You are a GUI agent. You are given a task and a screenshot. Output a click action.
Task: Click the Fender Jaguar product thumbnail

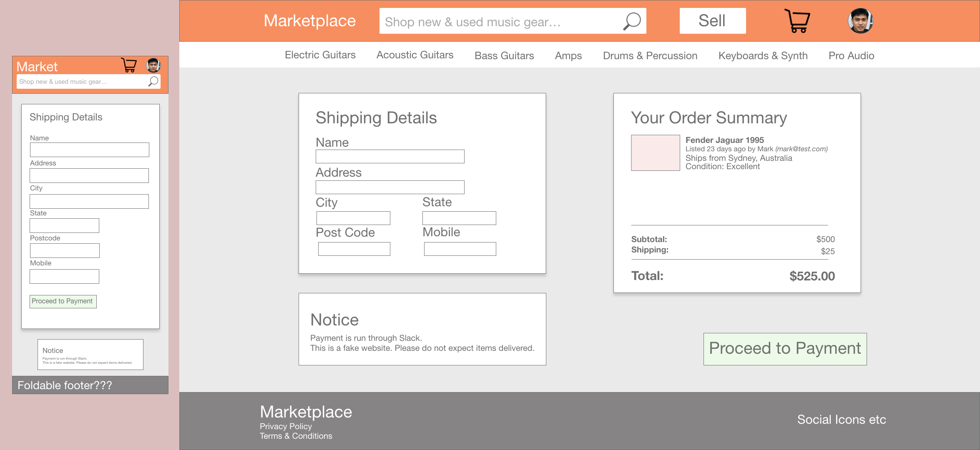pyautogui.click(x=656, y=153)
